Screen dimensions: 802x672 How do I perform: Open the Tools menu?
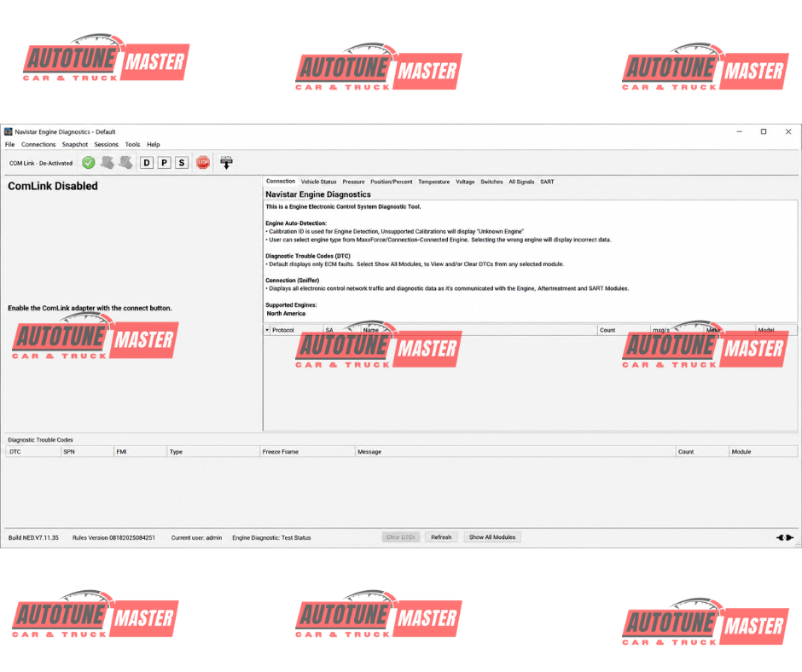[132, 144]
